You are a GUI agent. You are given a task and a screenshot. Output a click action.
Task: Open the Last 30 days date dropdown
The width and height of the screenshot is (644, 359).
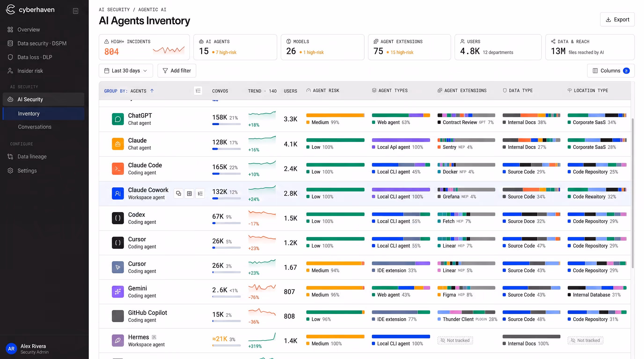[126, 71]
